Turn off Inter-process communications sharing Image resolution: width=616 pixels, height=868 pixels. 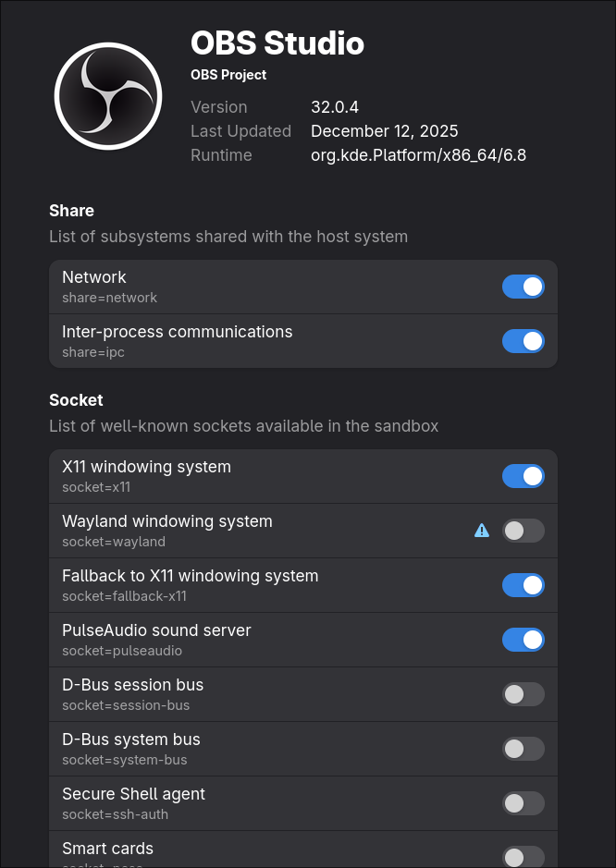523,341
